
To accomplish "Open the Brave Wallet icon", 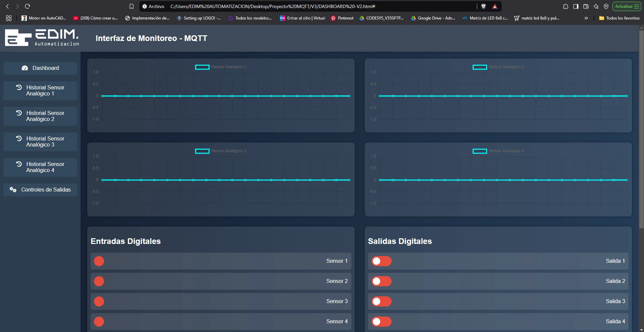I will (586, 6).
